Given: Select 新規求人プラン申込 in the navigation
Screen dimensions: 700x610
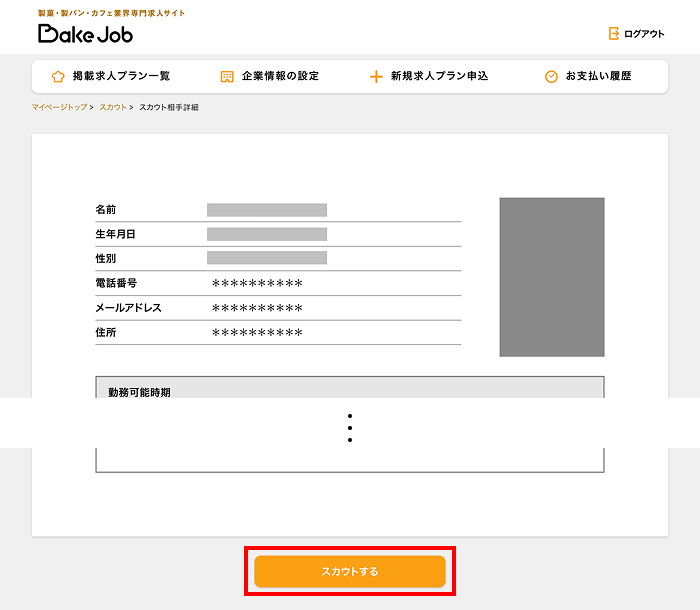Looking at the screenshot, I should [x=439, y=76].
